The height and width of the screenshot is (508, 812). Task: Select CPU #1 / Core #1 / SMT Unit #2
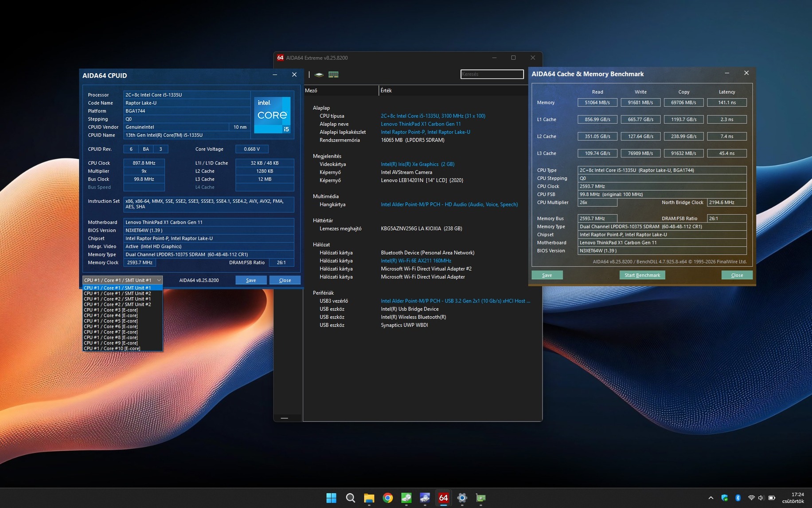tap(122, 293)
